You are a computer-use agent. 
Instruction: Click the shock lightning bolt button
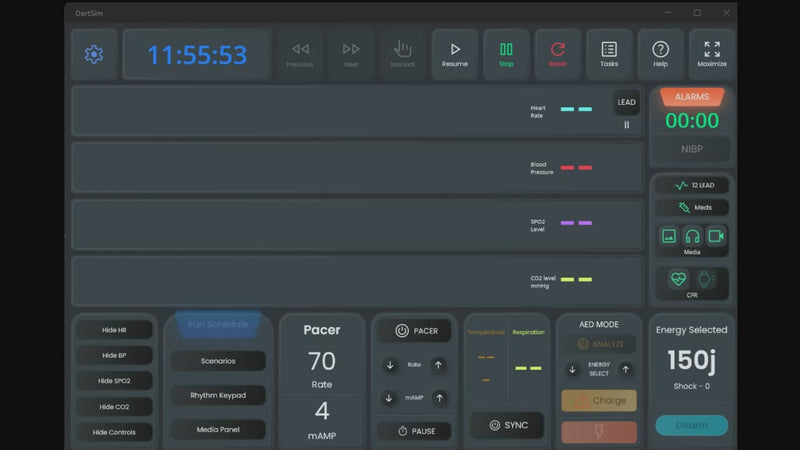tap(599, 432)
